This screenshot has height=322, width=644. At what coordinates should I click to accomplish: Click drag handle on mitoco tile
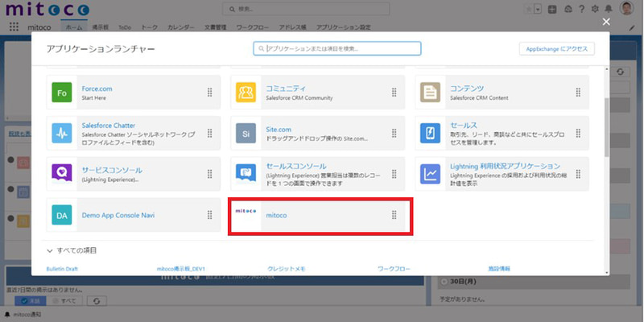(x=394, y=215)
